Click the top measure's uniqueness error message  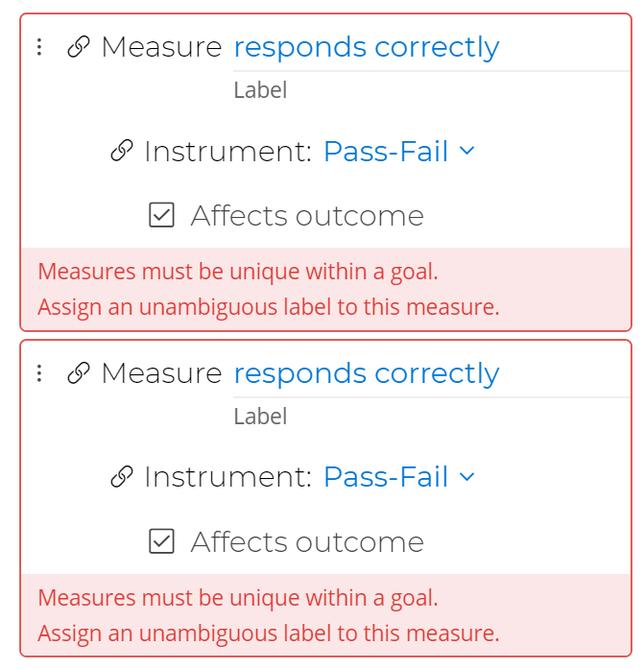[x=238, y=272]
